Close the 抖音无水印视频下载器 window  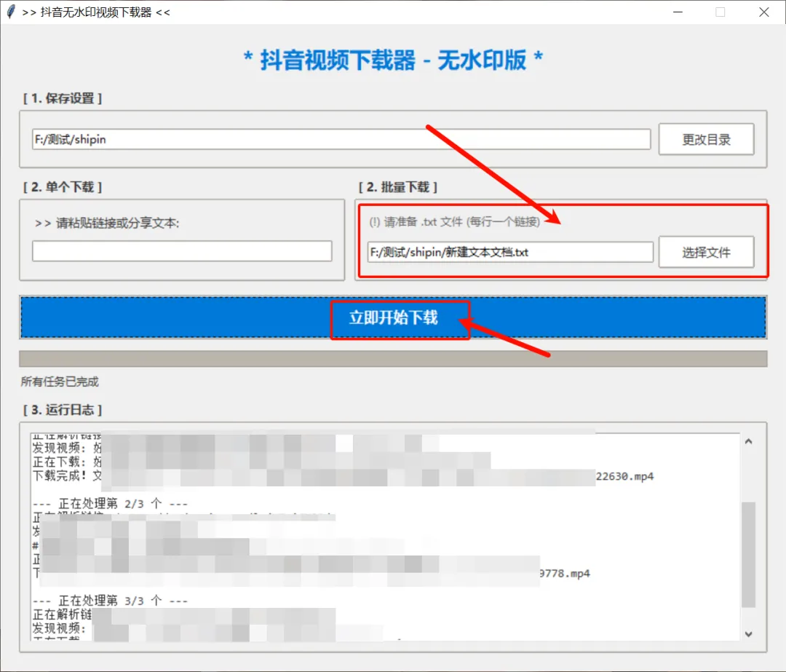coord(763,12)
